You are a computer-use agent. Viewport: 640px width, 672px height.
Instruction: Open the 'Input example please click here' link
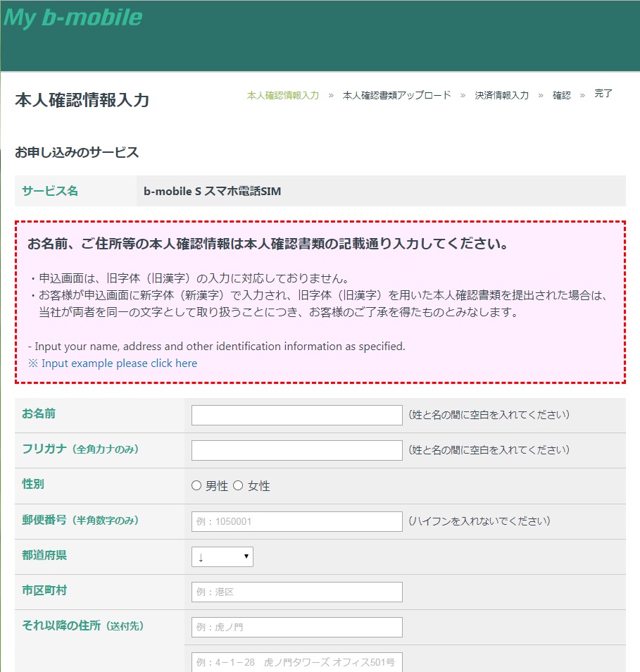coord(119,363)
